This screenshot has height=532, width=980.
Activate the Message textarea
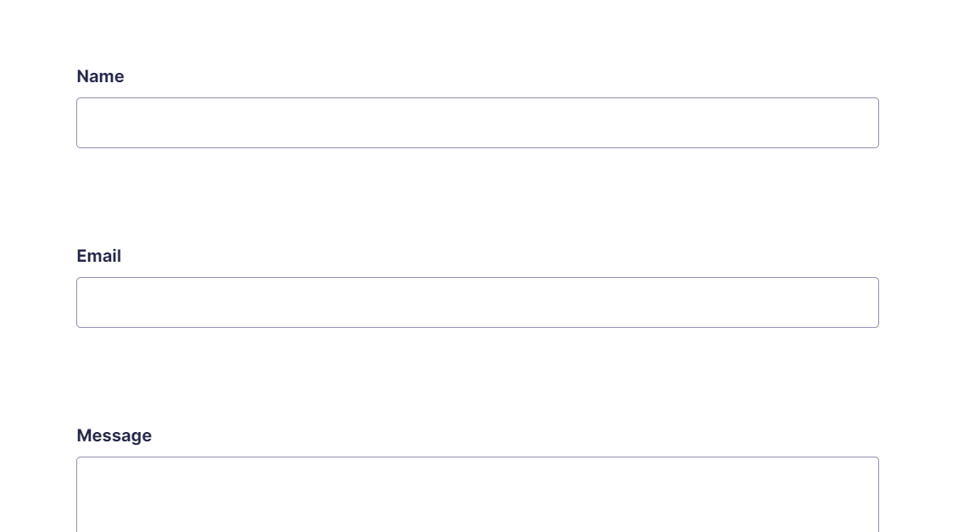[x=477, y=495]
